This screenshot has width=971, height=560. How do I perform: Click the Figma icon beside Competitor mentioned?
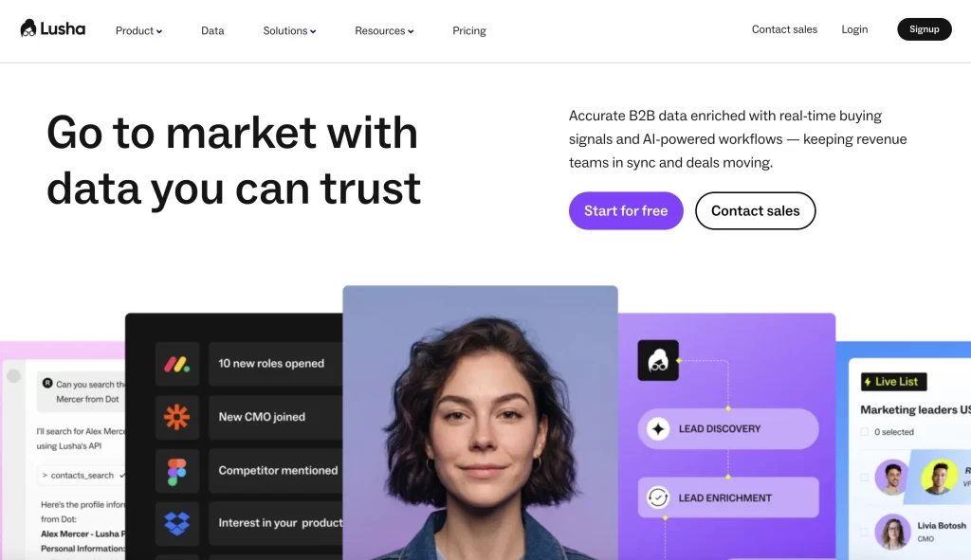[177, 471]
